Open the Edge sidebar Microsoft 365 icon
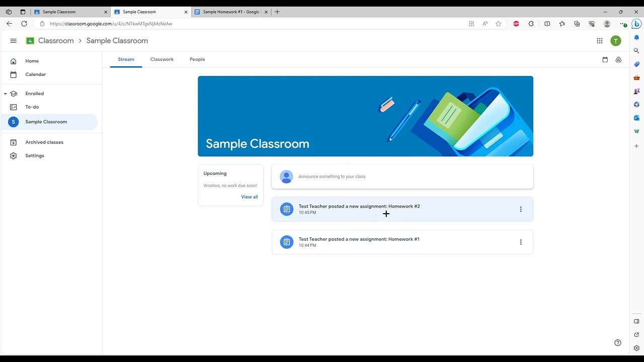 point(636,105)
